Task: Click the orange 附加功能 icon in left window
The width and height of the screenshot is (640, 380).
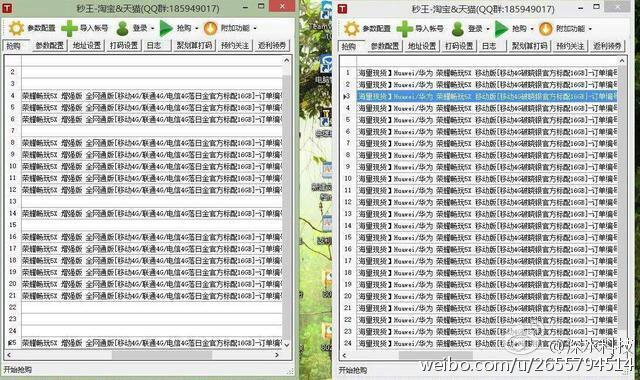Action: tap(210, 28)
